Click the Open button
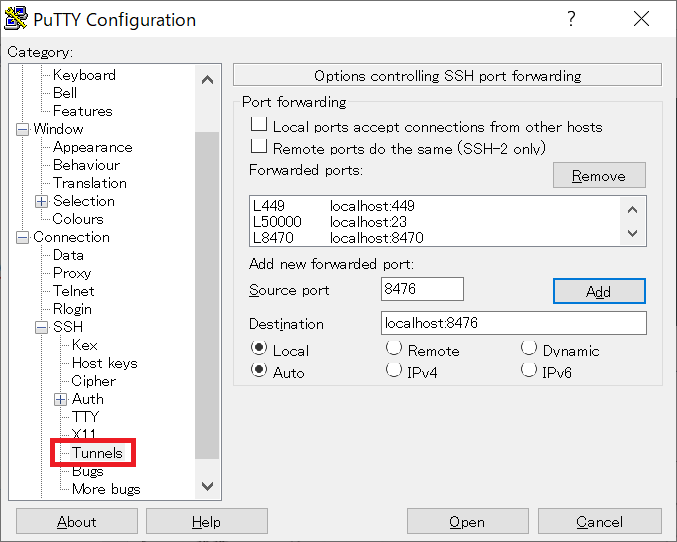Image resolution: width=677 pixels, height=542 pixels. (x=468, y=521)
